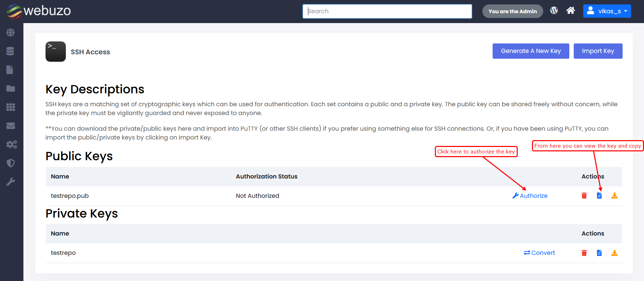This screenshot has width=644, height=281.
Task: Authorize the testrepo.pub key
Action: point(530,196)
